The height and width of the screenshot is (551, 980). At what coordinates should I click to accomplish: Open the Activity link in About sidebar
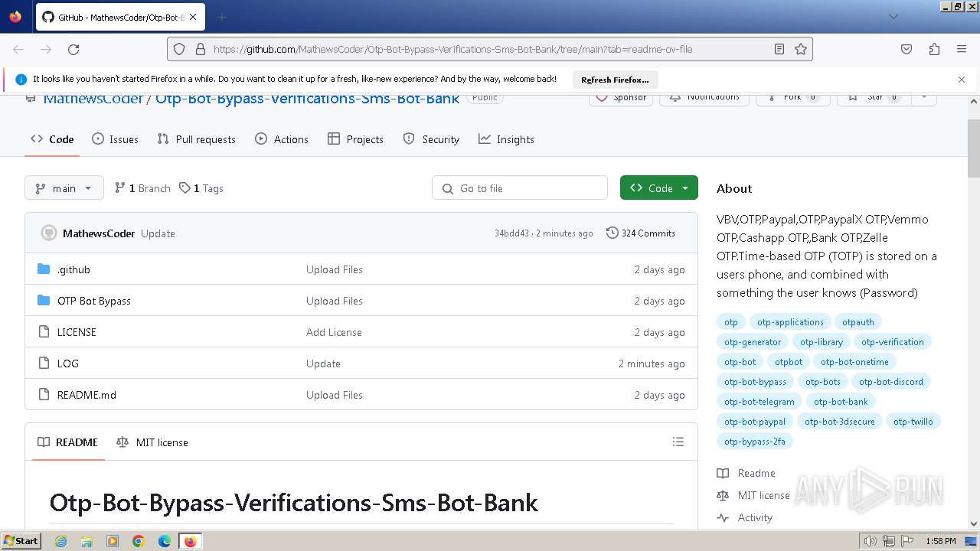point(745,517)
